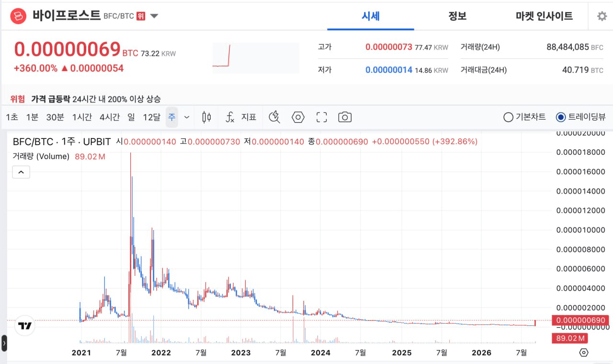Select the 1시간 interval
This screenshot has width=613, height=364.
(82, 117)
